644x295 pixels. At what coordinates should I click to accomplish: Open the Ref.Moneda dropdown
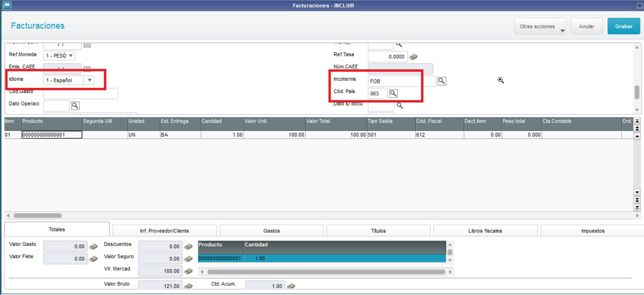(71, 56)
